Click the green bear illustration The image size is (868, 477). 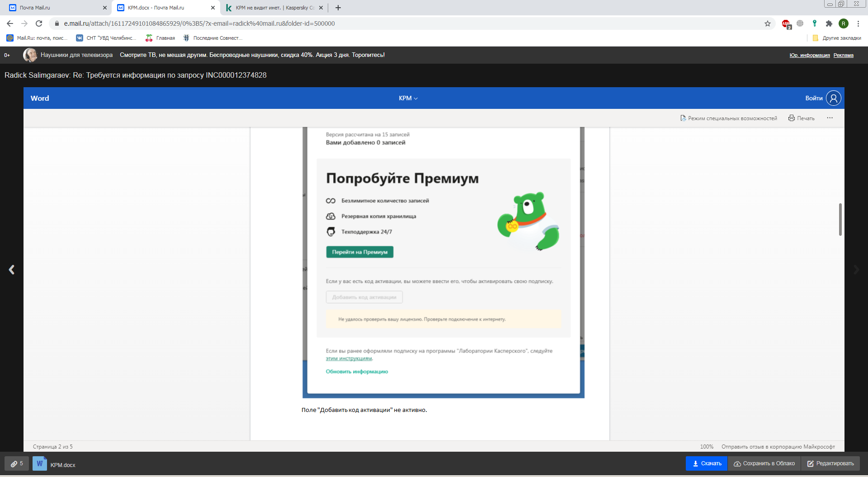click(528, 221)
